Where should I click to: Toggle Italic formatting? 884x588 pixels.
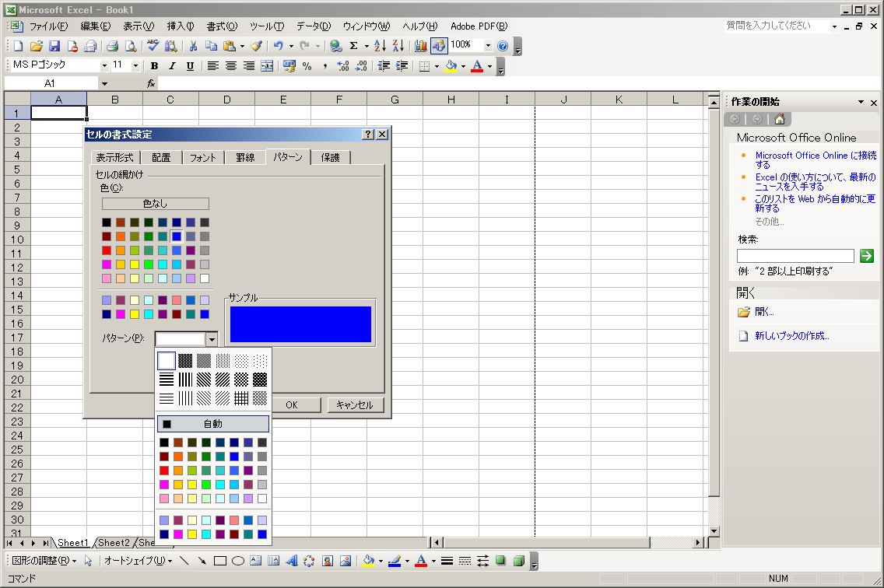(x=172, y=66)
